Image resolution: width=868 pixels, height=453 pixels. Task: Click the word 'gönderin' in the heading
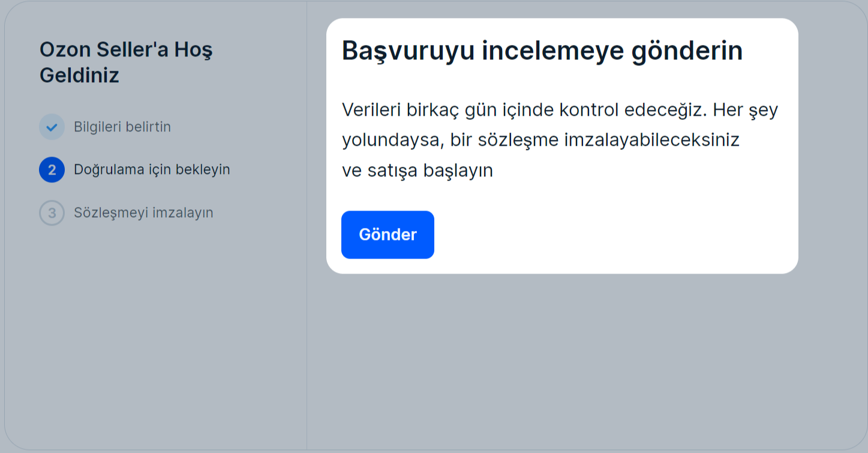[x=687, y=51]
